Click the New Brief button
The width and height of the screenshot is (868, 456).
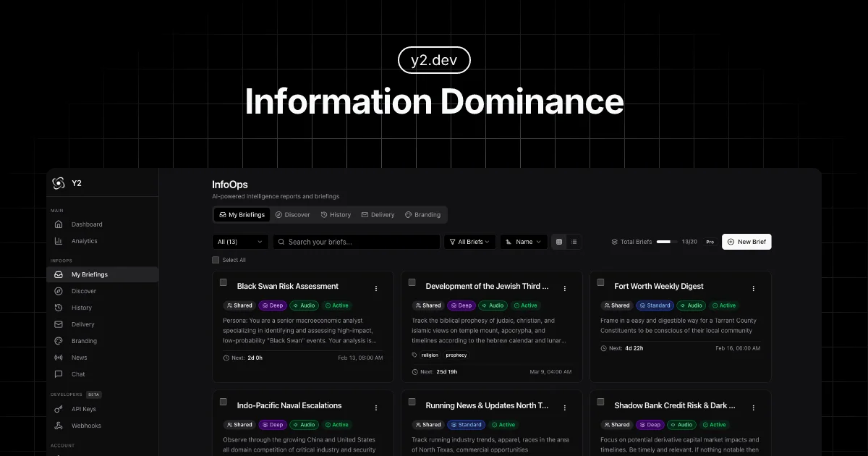(x=746, y=242)
